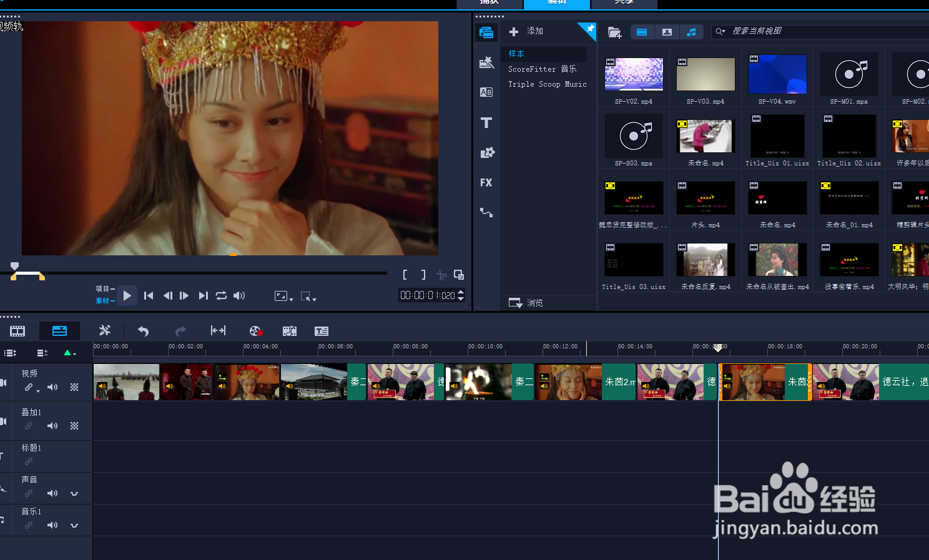The height and width of the screenshot is (560, 929).
Task: Open the customize toolbar tools icon
Action: (x=105, y=330)
